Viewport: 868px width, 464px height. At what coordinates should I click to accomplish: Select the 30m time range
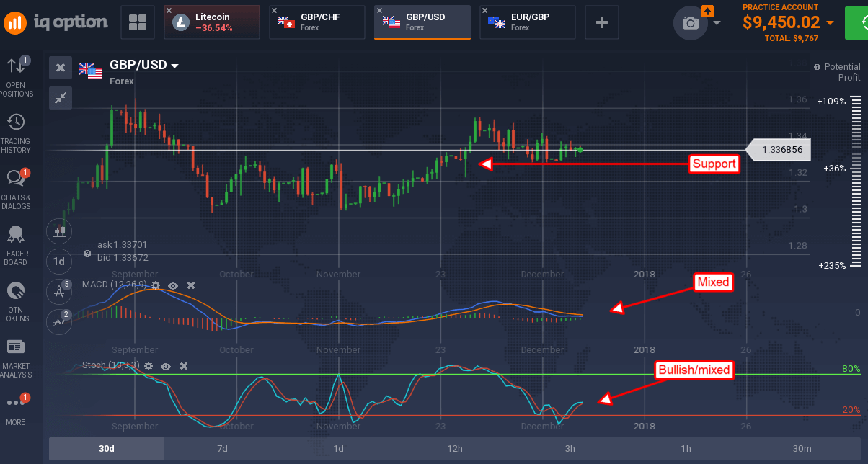(802, 449)
